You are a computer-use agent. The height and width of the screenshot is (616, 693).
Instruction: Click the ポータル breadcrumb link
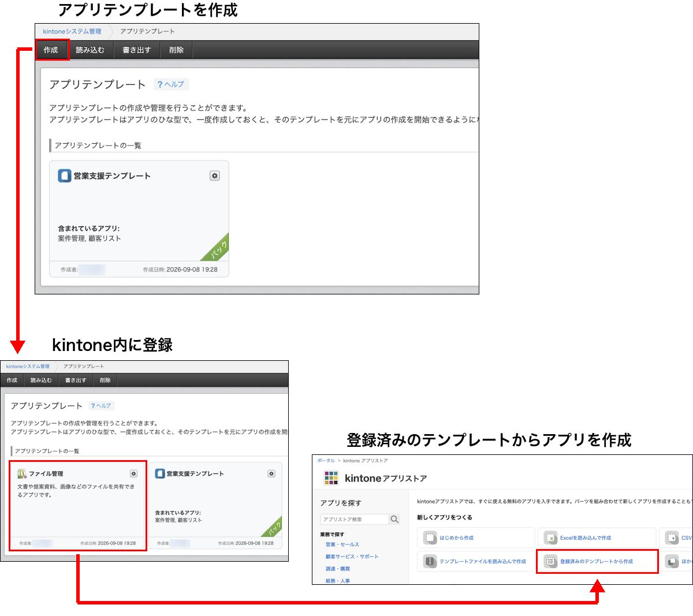pyautogui.click(x=326, y=461)
